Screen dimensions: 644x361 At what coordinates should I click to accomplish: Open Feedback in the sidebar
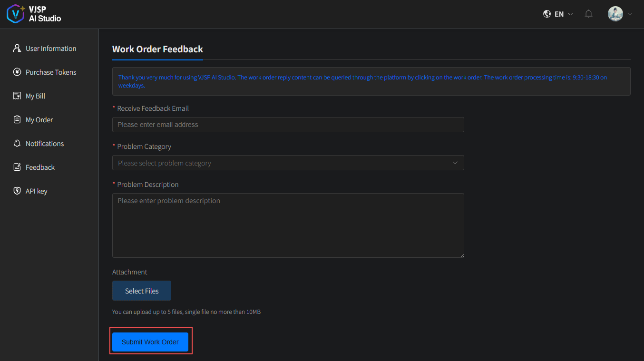click(x=40, y=167)
